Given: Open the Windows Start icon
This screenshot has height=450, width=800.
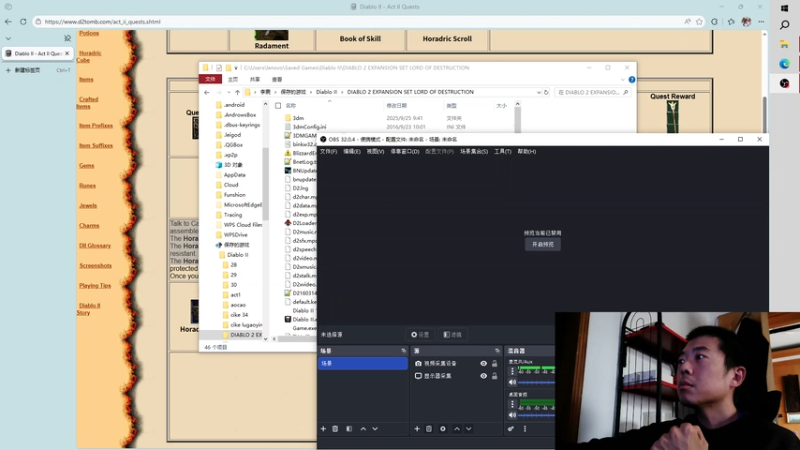Looking at the screenshot, I should (785, 8).
